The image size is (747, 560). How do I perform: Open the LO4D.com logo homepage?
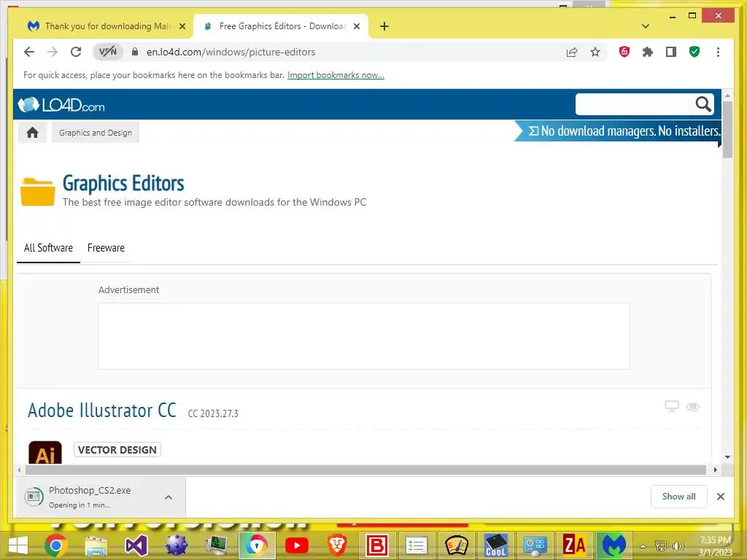[x=61, y=104]
